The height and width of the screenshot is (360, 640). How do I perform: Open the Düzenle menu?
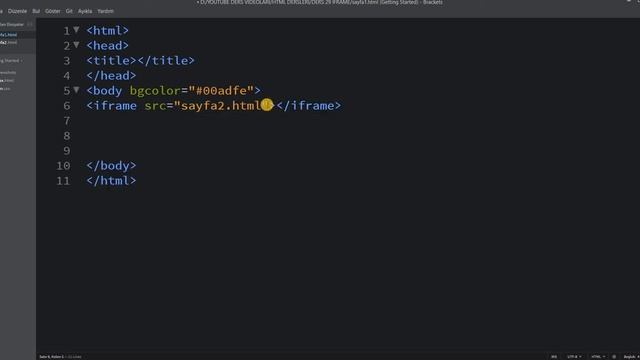point(17,11)
